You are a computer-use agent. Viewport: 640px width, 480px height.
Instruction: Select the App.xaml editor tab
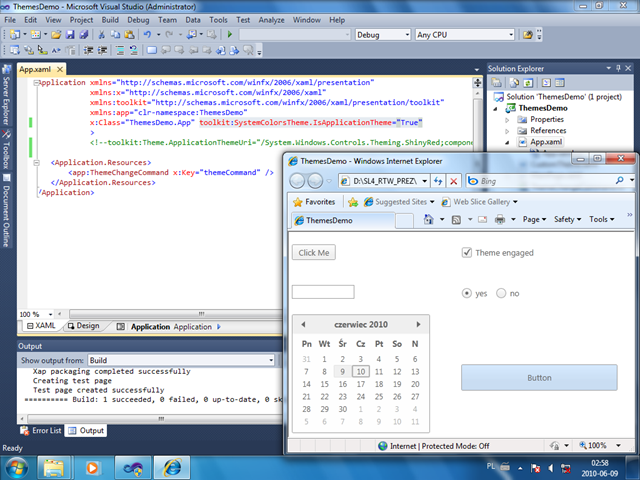(41, 69)
